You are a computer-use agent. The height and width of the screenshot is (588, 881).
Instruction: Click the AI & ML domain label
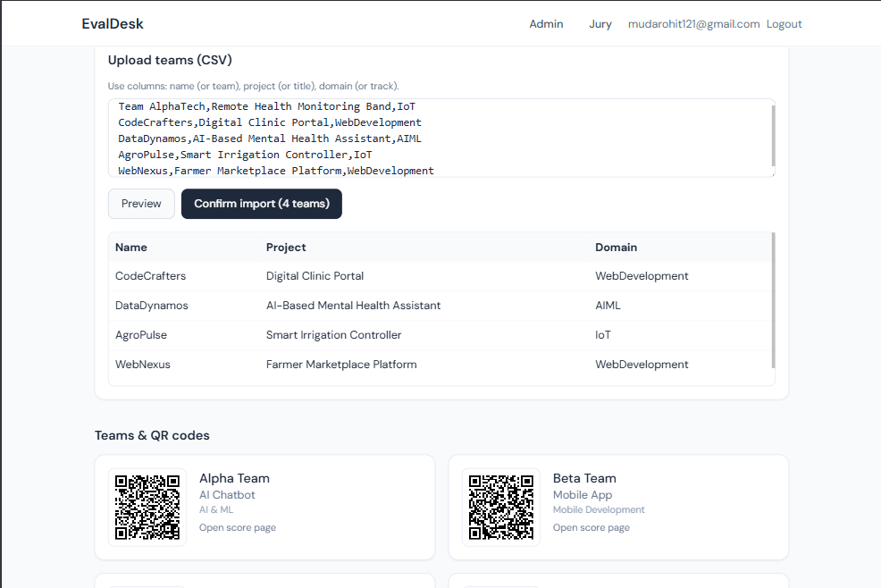pyautogui.click(x=216, y=510)
